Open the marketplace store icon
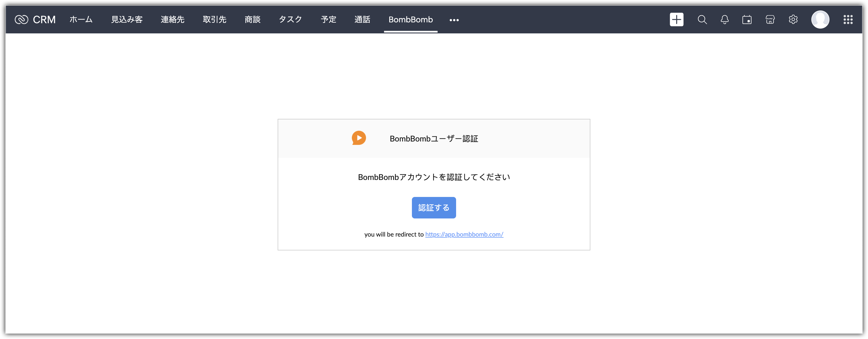This screenshot has height=339, width=868. (x=770, y=20)
